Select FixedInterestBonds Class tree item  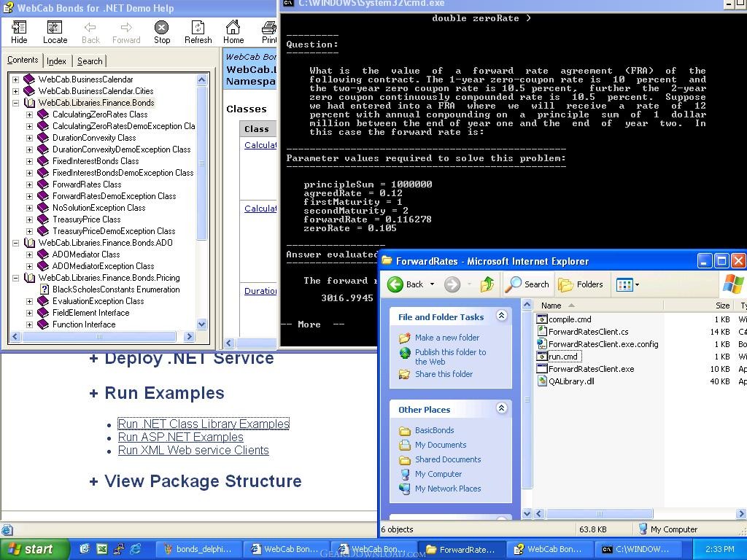(96, 161)
